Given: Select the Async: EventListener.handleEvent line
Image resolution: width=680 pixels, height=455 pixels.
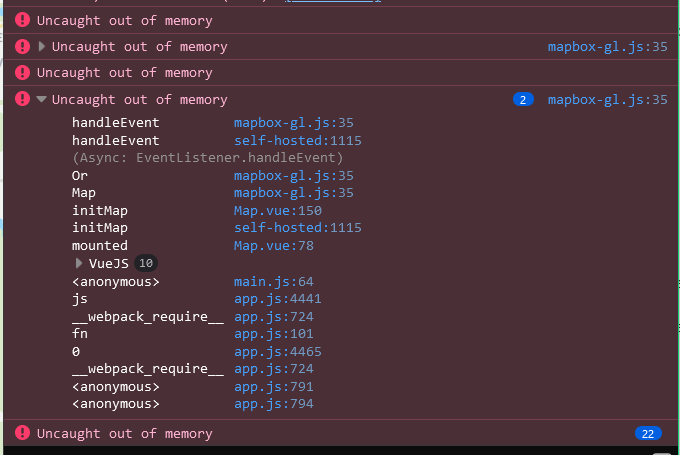Looking at the screenshot, I should (x=207, y=158).
